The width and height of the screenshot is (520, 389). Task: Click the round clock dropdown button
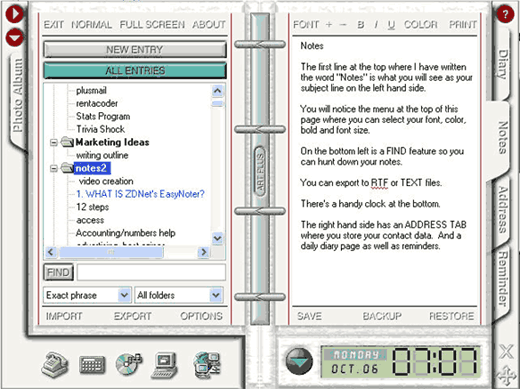[x=299, y=362]
